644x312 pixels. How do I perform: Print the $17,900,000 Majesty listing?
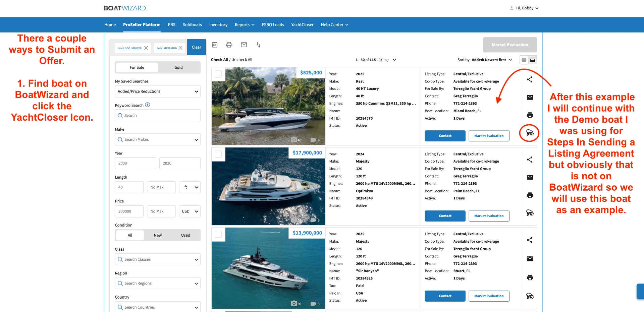pos(530,195)
